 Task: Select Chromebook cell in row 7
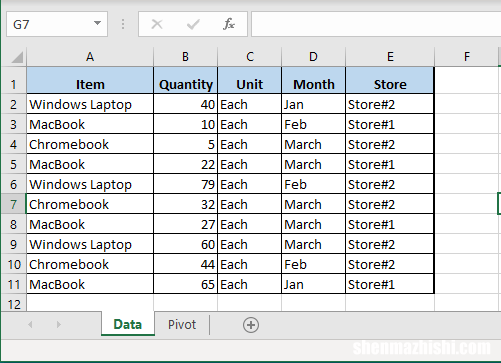coord(90,204)
